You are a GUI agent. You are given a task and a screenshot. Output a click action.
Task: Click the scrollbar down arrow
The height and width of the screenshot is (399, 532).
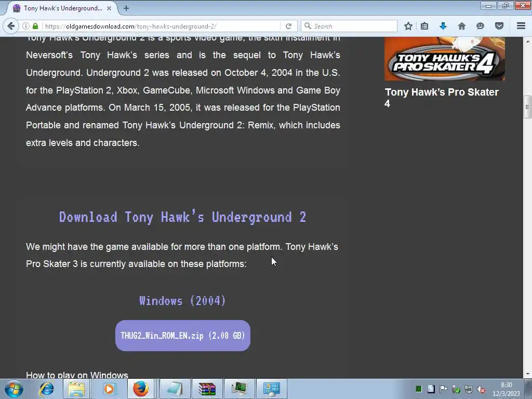click(x=527, y=374)
